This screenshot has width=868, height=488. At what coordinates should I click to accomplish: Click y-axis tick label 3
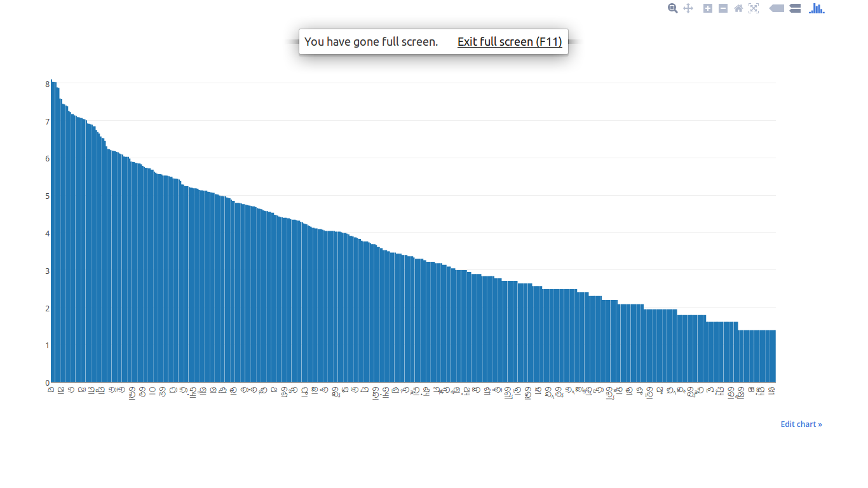pos(47,271)
